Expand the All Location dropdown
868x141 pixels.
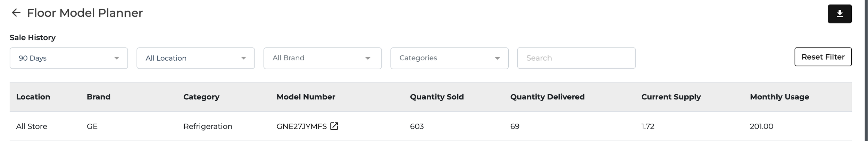coord(195,58)
